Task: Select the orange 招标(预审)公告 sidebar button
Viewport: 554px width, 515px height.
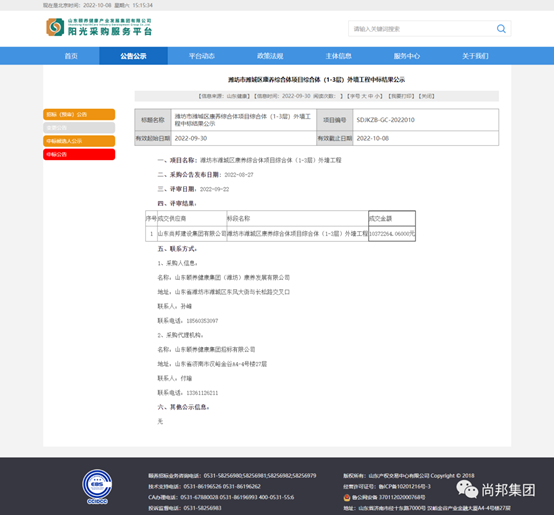Action: coord(79,114)
